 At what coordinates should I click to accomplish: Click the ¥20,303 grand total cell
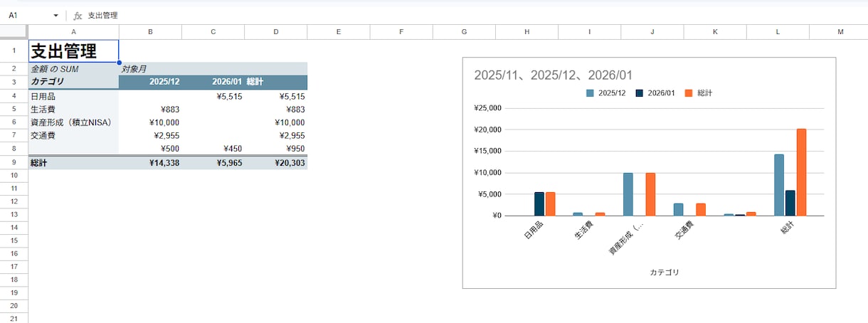pos(276,163)
